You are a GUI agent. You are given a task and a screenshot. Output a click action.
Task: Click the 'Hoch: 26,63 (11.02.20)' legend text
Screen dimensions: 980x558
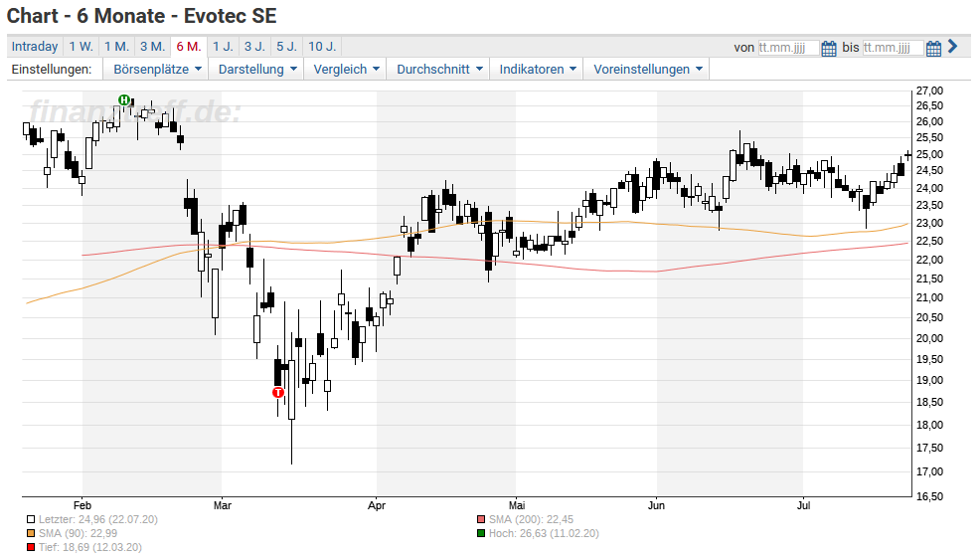tap(544, 533)
